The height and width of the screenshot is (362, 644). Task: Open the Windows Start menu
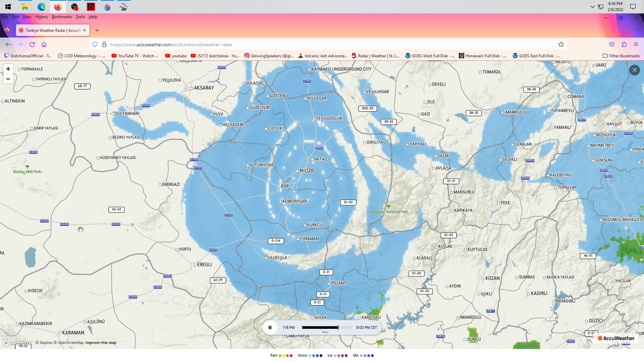click(8, 7)
